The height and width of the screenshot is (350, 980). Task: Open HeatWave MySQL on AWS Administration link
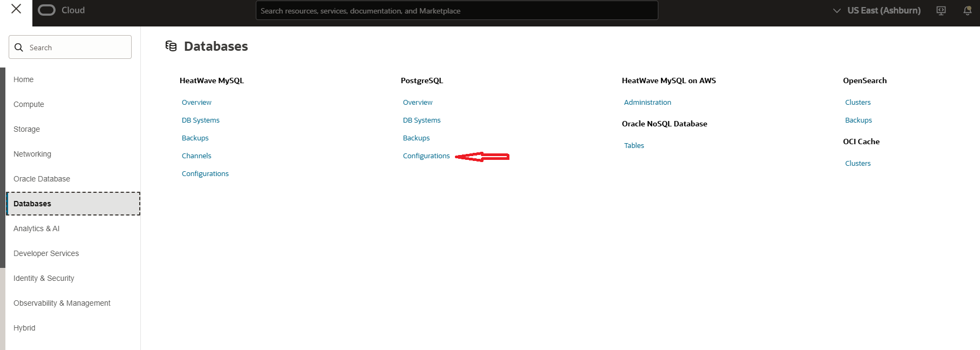648,102
